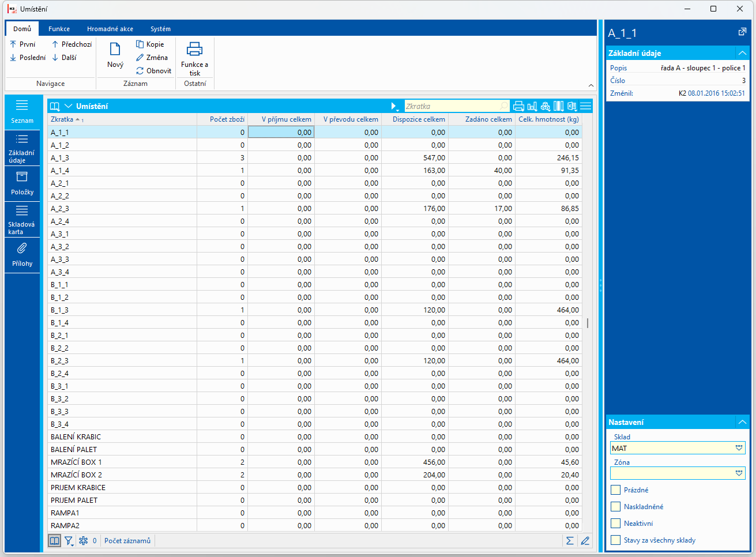Open the Systém ribbon tab
The width and height of the screenshot is (756, 557).
pyautogui.click(x=160, y=28)
